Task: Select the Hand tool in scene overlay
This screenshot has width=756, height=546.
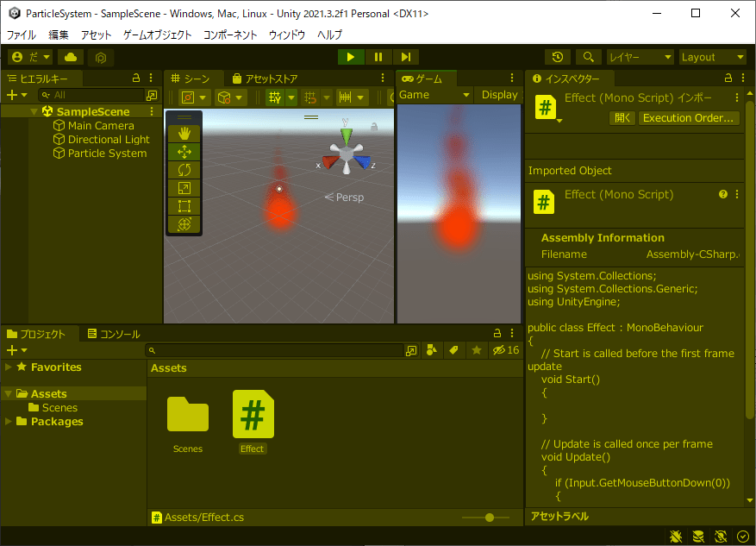Action: click(x=184, y=133)
